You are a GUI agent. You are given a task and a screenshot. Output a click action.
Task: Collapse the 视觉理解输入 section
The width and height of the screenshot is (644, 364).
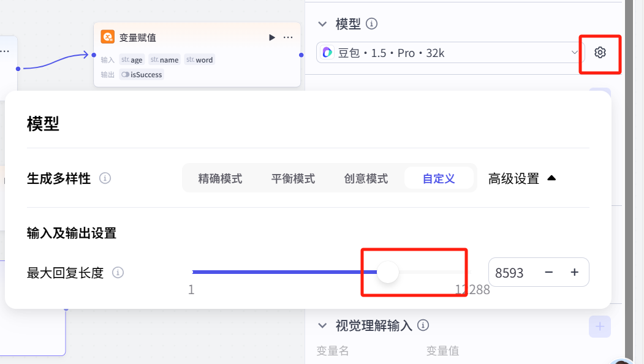(322, 325)
